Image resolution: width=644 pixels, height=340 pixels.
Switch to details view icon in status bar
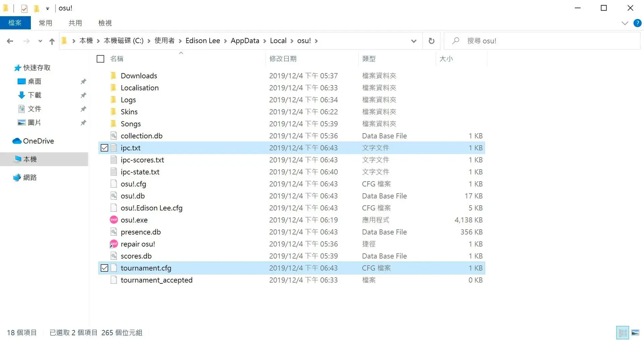click(x=623, y=333)
